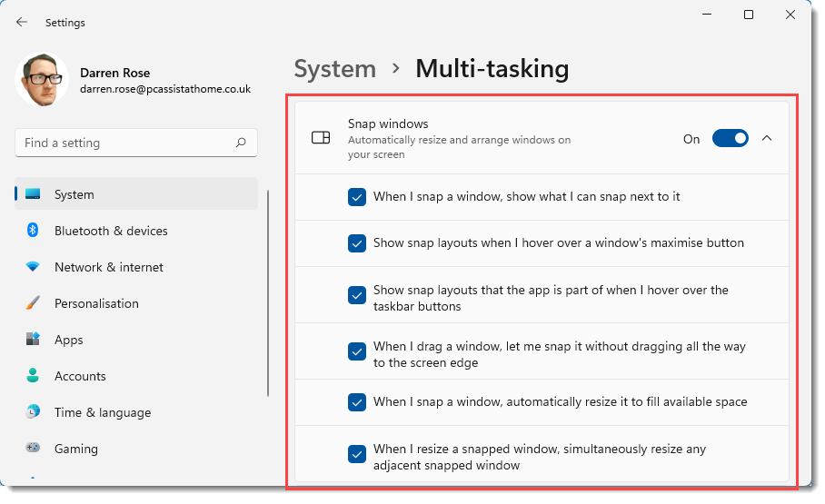Open Apps settings page
The height and width of the screenshot is (504, 825).
pos(136,340)
